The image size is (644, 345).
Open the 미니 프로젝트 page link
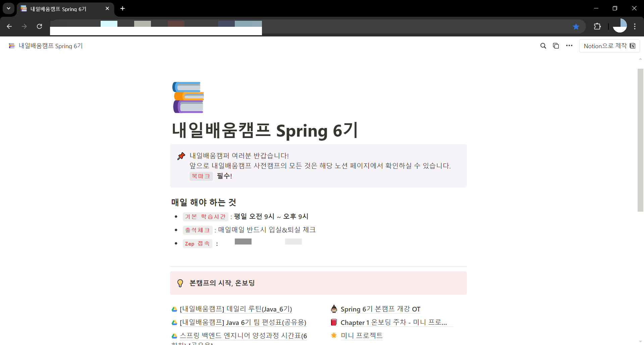pyautogui.click(x=361, y=335)
